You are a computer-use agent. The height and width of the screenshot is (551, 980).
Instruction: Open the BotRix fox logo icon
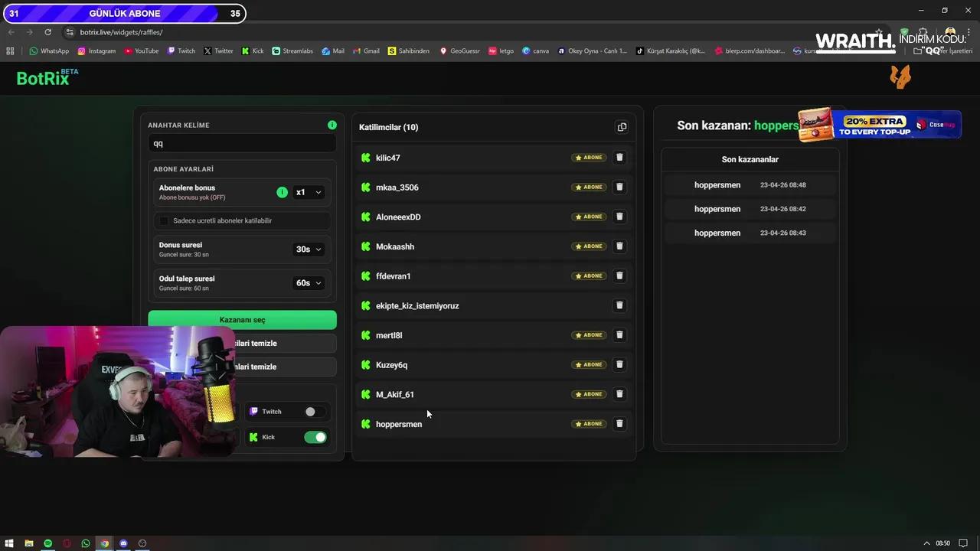point(900,77)
